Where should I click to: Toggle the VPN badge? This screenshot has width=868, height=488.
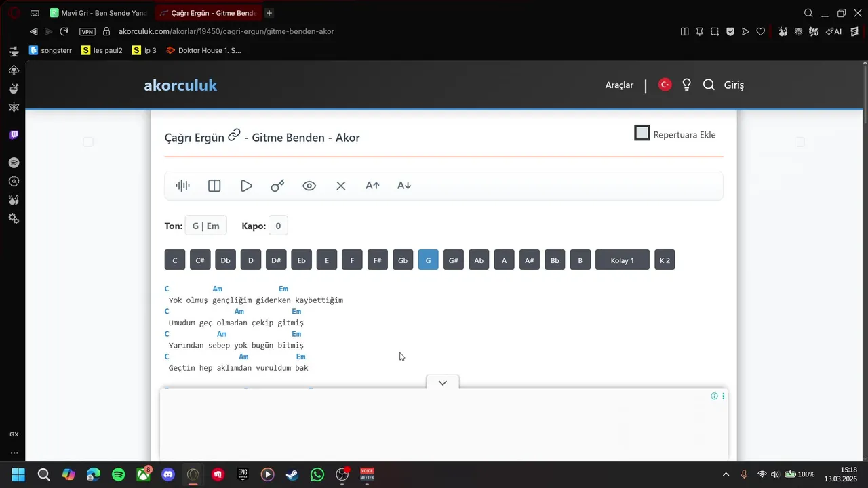tap(87, 31)
